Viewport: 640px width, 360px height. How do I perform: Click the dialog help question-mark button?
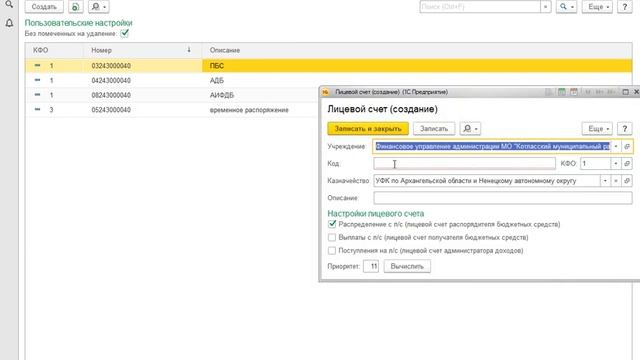pos(624,129)
